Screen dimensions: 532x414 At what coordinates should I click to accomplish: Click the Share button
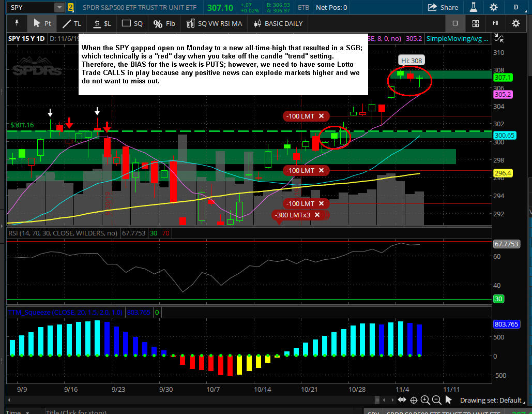[x=443, y=7]
